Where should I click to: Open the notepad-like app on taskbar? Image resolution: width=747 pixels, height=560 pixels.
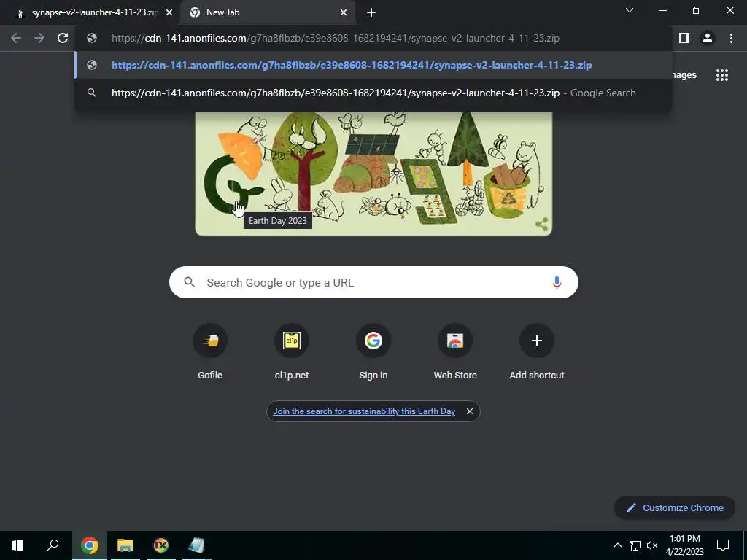click(196, 545)
